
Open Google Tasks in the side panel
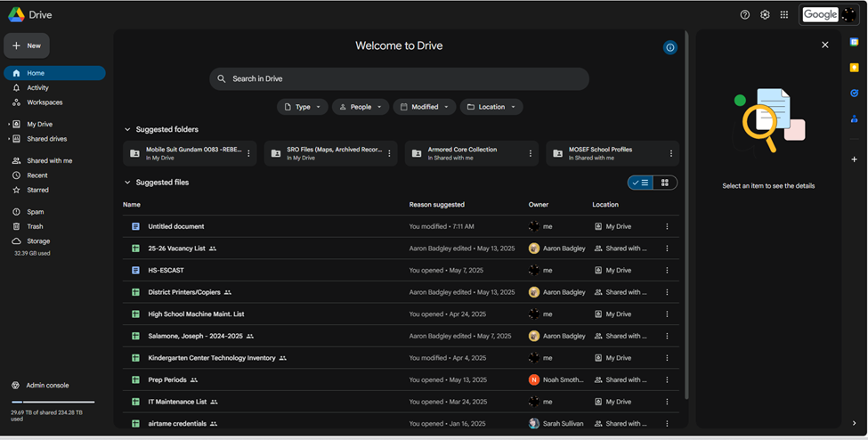(855, 93)
